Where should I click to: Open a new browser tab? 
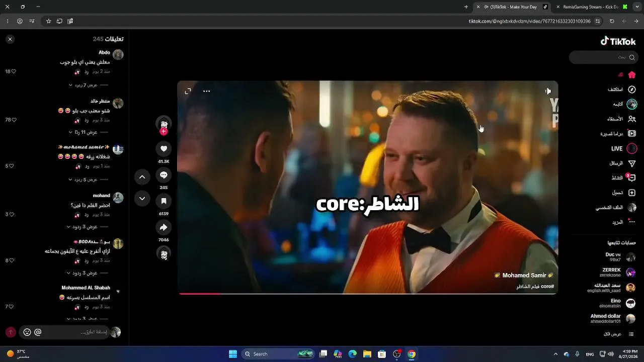coord(466,7)
